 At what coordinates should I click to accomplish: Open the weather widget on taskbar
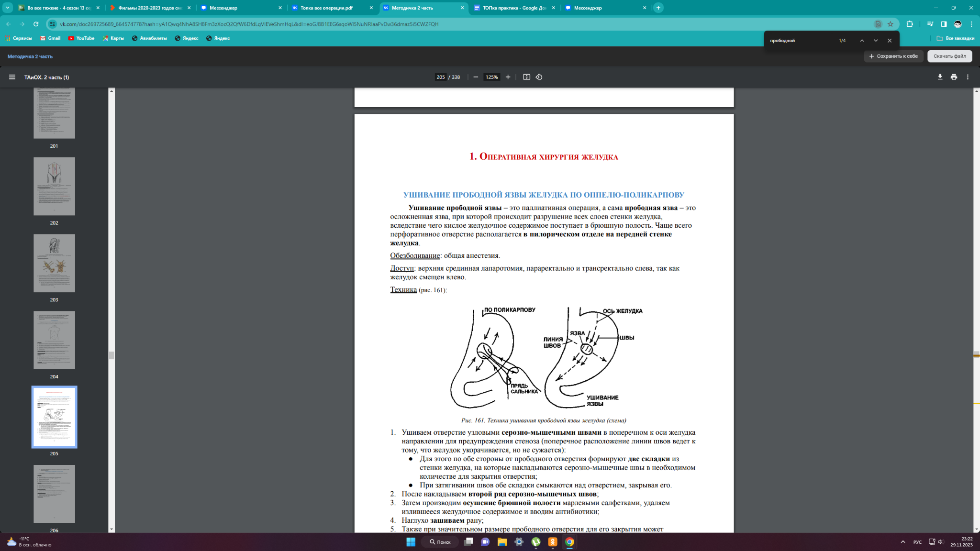pyautogui.click(x=29, y=542)
